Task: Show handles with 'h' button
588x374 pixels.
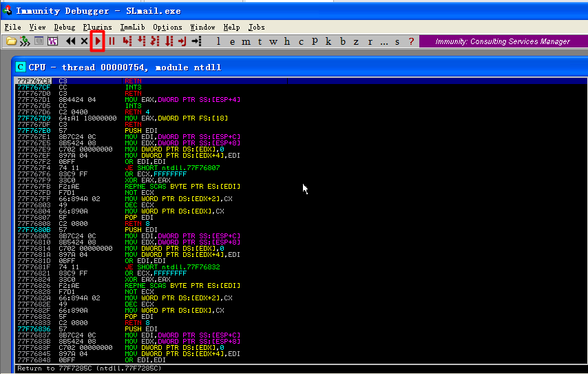Action: (x=287, y=41)
